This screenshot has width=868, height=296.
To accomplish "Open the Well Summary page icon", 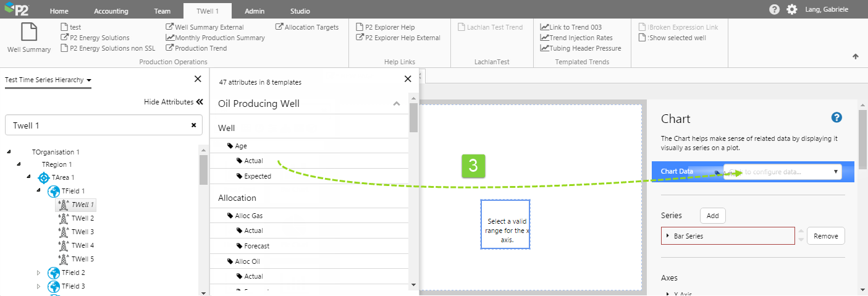I will [29, 33].
